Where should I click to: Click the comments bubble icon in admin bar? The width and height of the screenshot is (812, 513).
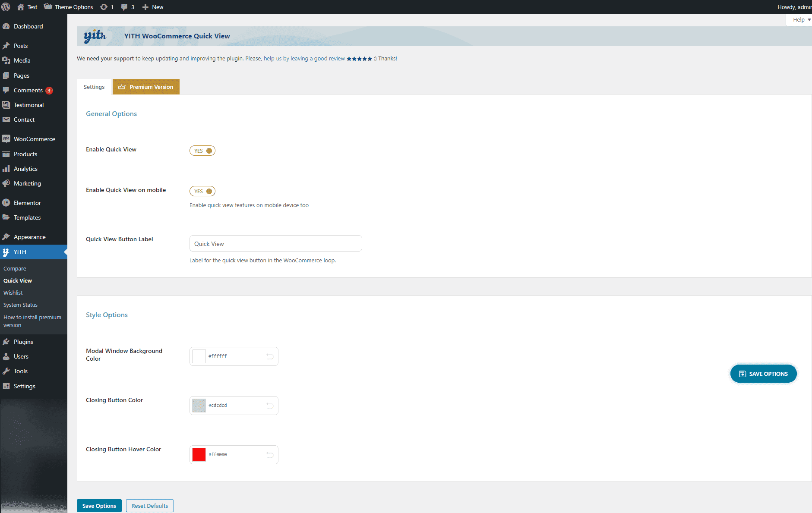click(124, 7)
